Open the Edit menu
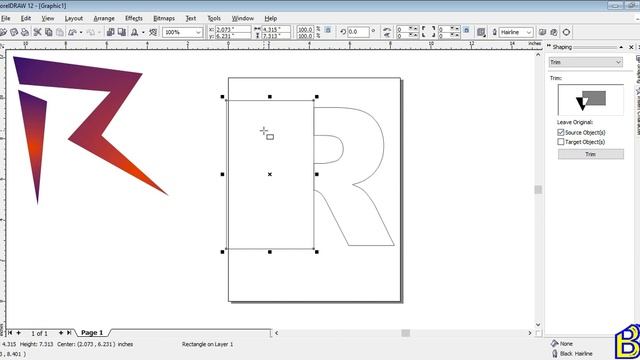640x360 pixels. [x=26, y=18]
